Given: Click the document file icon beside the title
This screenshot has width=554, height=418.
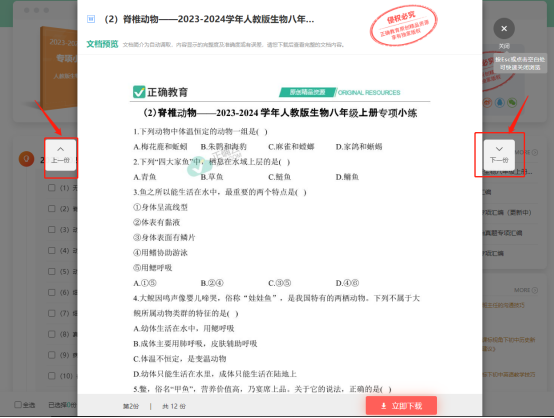Looking at the screenshot, I should (91, 19).
